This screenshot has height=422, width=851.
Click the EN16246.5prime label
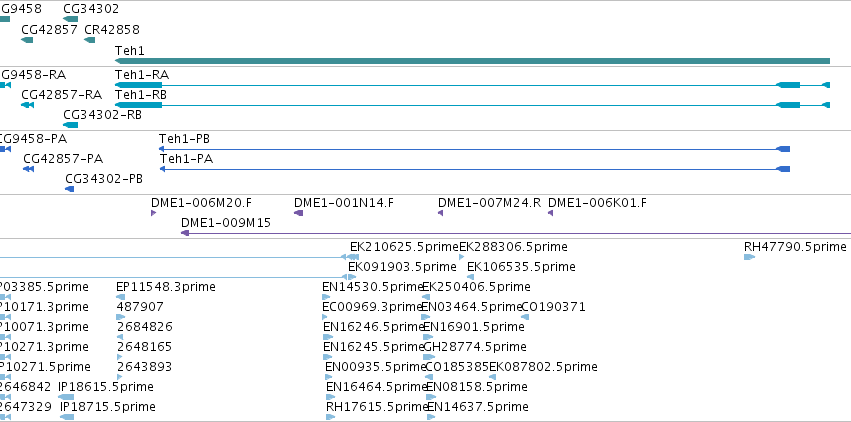click(373, 327)
